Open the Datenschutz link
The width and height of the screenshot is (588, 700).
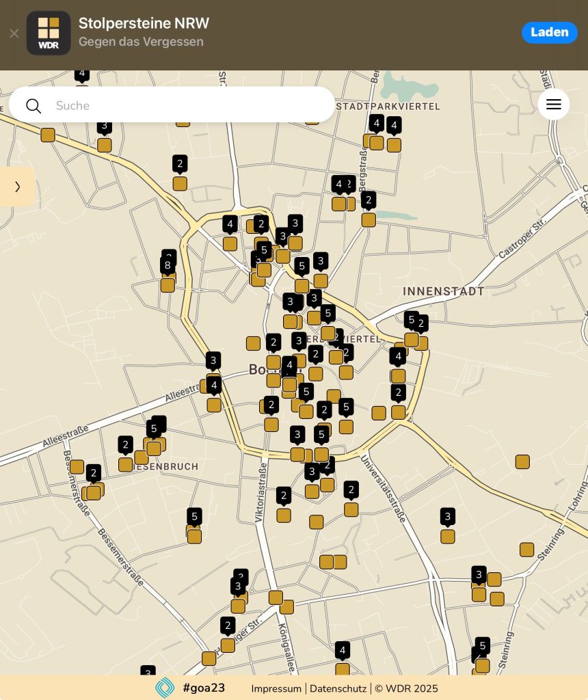338,688
